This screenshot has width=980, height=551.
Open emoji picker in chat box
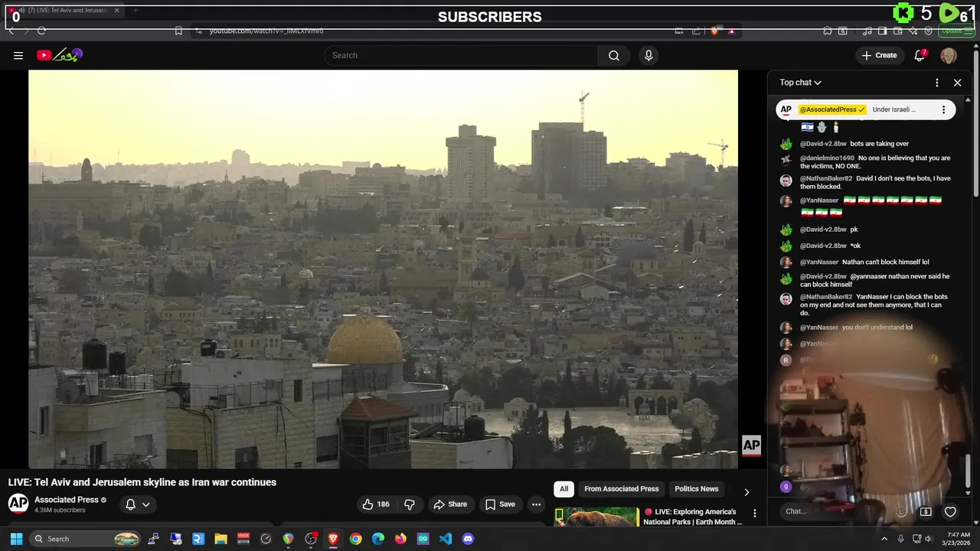(x=902, y=511)
